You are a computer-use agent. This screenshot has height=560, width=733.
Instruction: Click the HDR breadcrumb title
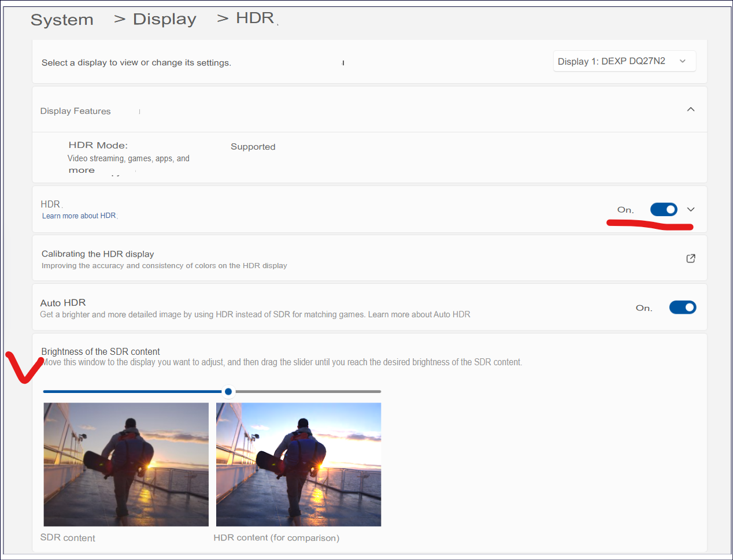click(255, 18)
